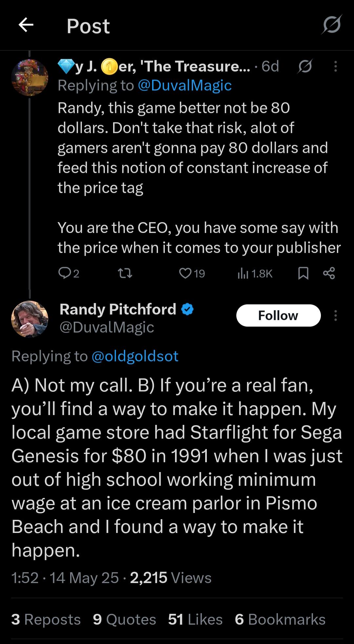Screen dimensions: 354x644
Task: Repost the first reply
Action: [125, 273]
